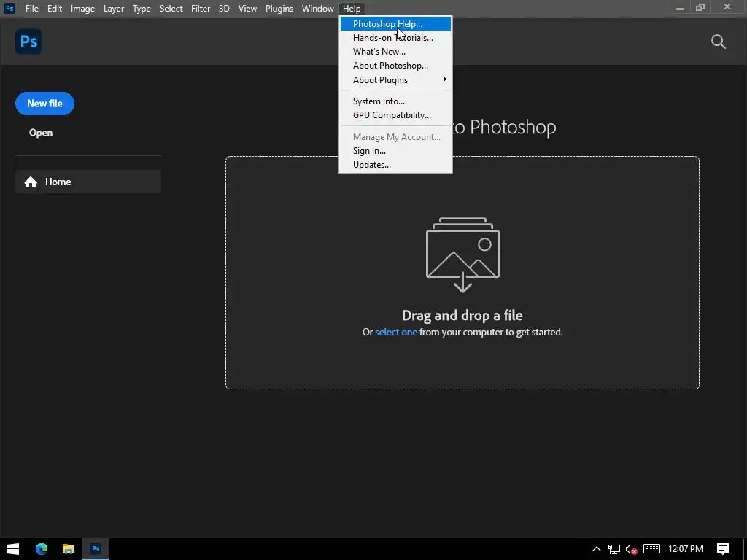Open the Type menu
The width and height of the screenshot is (747, 560).
(x=142, y=9)
